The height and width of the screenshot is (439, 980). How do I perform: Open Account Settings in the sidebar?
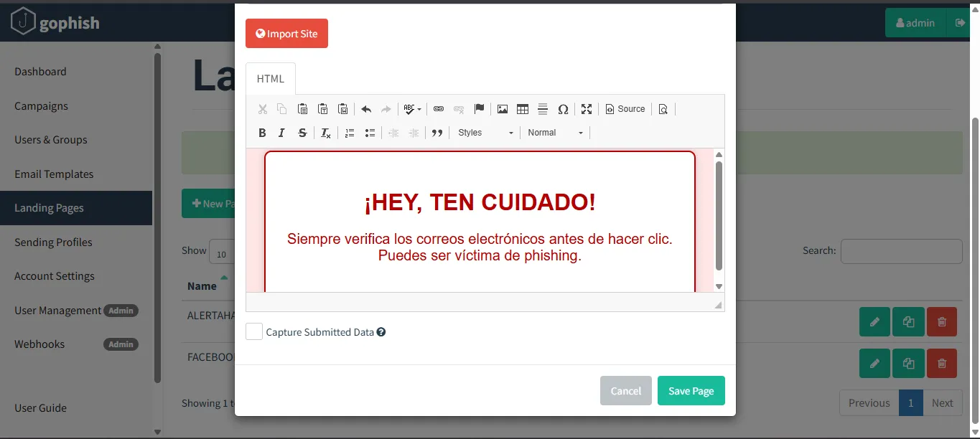click(x=55, y=276)
